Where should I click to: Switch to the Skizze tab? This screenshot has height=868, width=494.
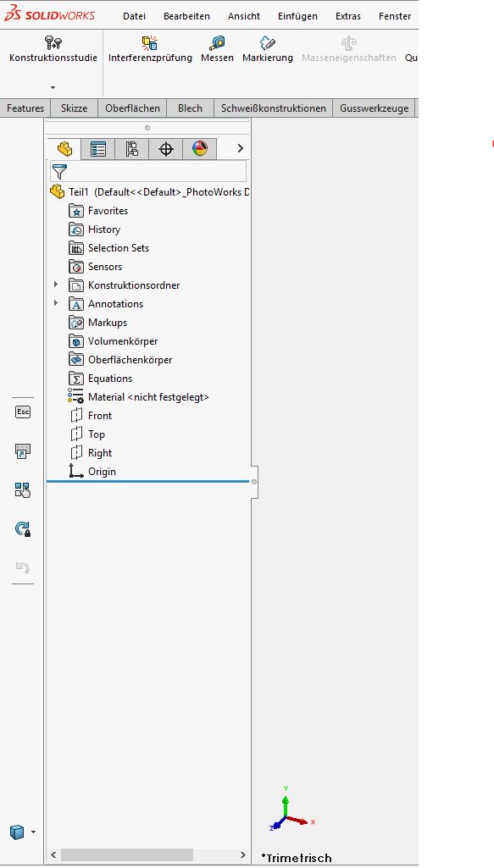tap(75, 108)
